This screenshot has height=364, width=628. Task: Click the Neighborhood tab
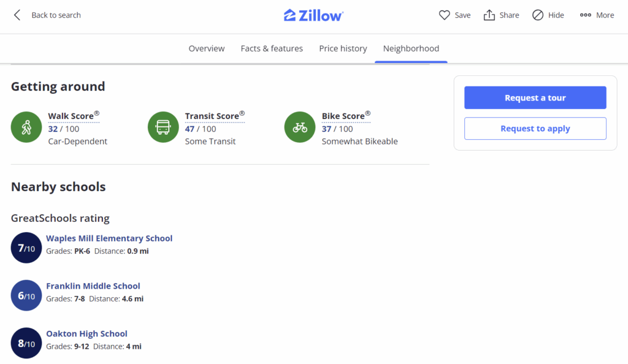pyautogui.click(x=411, y=48)
